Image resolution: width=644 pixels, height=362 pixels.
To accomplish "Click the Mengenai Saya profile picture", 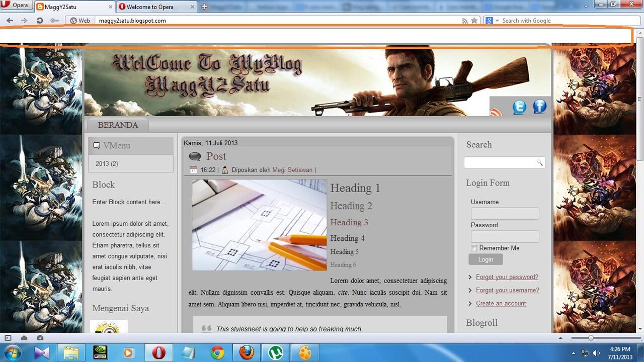I will click(x=109, y=326).
